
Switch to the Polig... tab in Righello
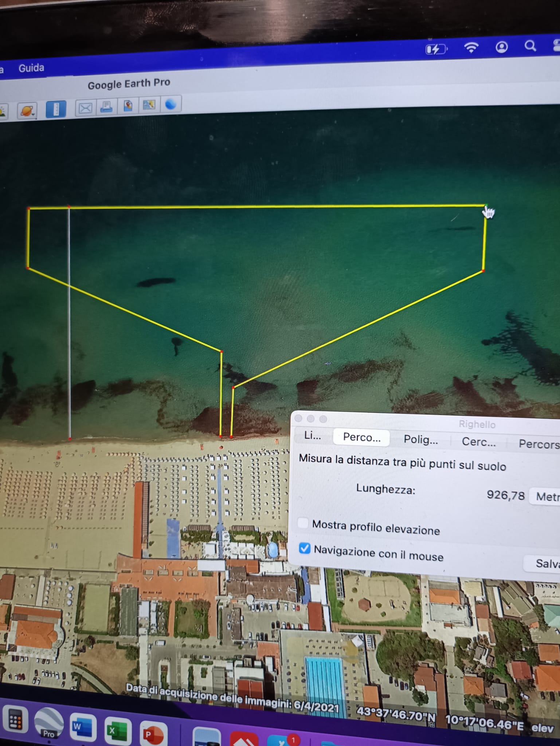(x=421, y=439)
